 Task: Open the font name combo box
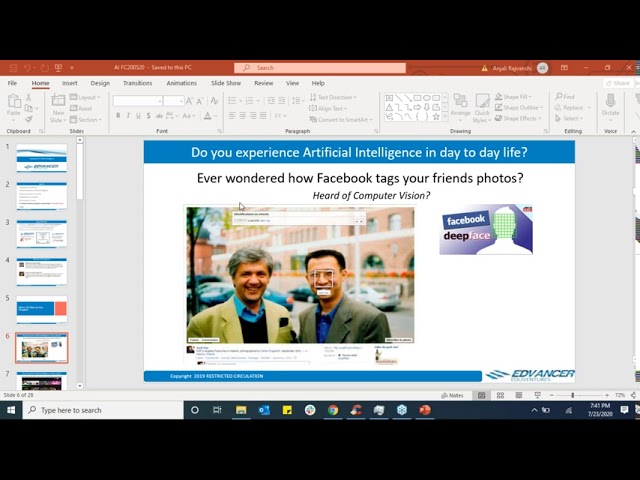coord(138,101)
